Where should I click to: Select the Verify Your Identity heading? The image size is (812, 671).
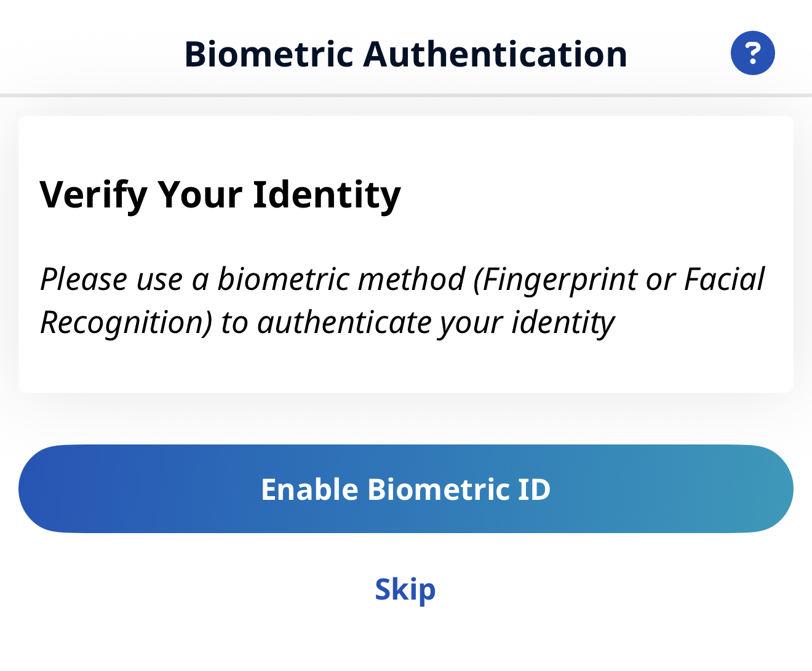pos(220,195)
